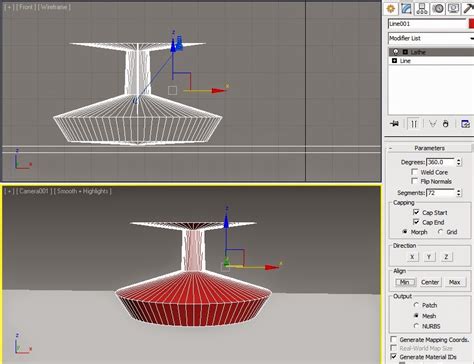Screen dimensions: 474x364
Task: Open Configure Modifier Sets icon
Action: click(465, 124)
